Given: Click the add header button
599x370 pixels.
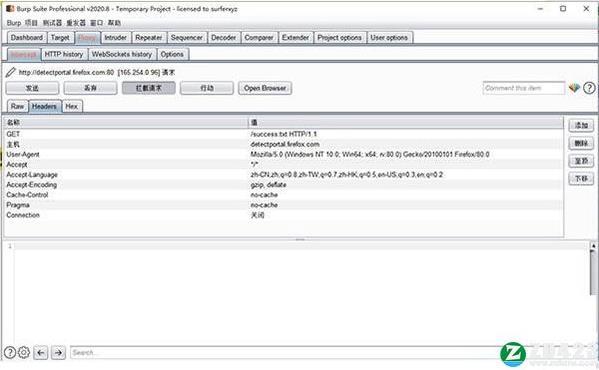Looking at the screenshot, I should pyautogui.click(x=581, y=125).
